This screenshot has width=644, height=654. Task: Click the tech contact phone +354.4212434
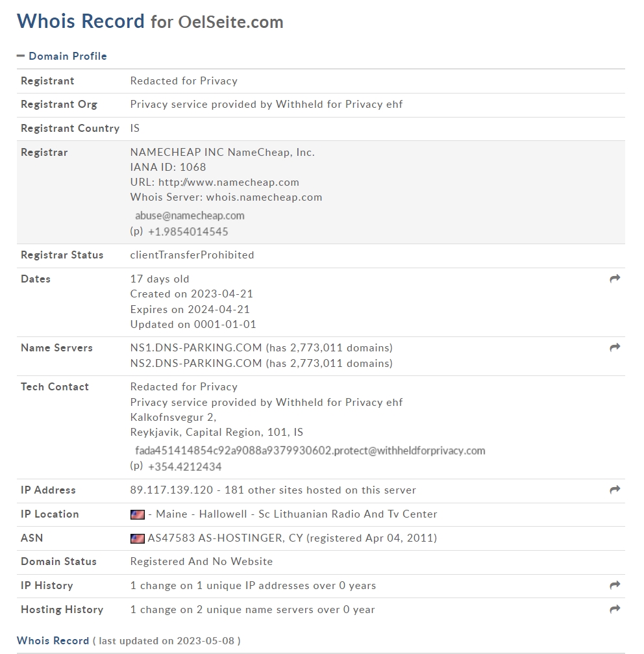(184, 467)
